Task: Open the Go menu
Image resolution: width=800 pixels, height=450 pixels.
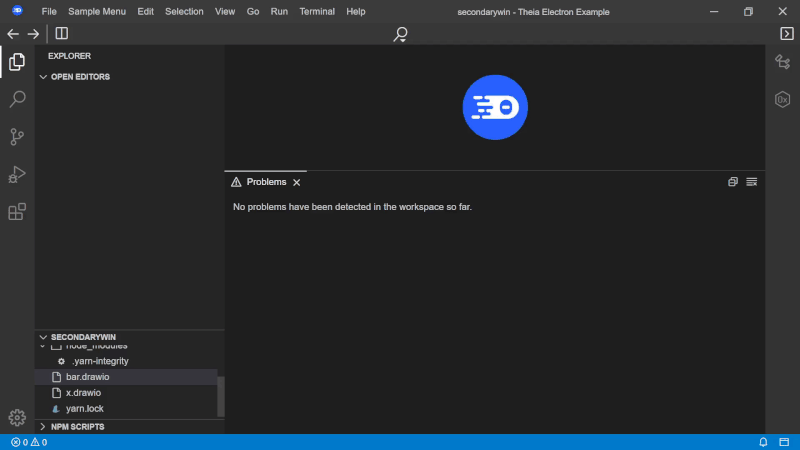Action: 253,11
